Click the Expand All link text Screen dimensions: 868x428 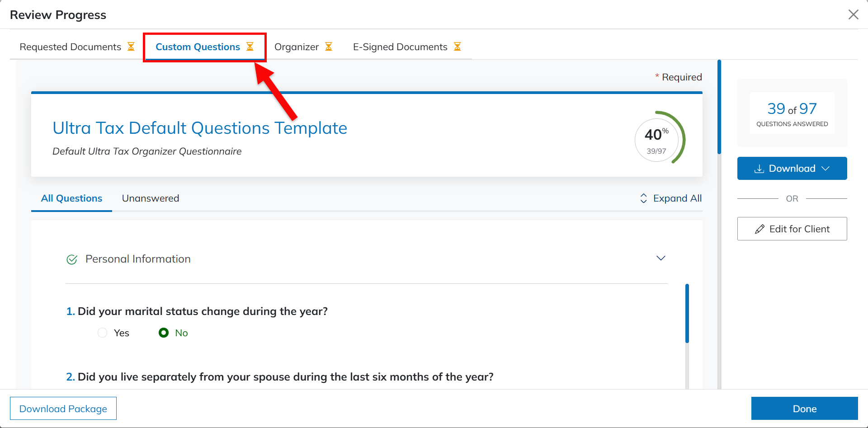click(x=677, y=198)
